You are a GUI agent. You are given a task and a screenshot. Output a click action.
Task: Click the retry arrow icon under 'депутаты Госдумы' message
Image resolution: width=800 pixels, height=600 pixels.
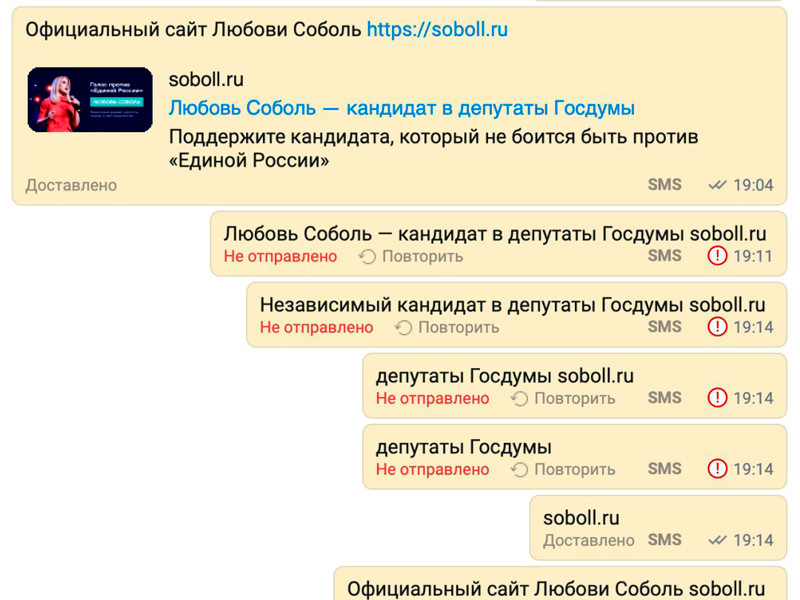pos(520,469)
